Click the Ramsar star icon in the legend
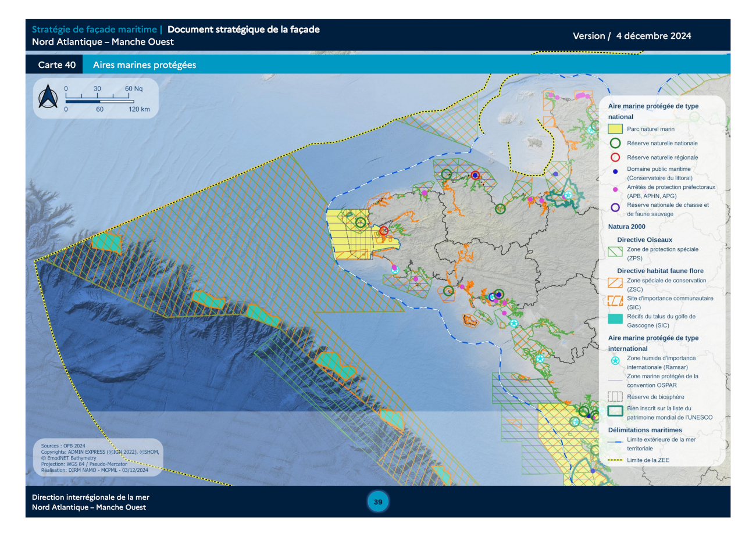This screenshot has width=756, height=534. tap(615, 362)
